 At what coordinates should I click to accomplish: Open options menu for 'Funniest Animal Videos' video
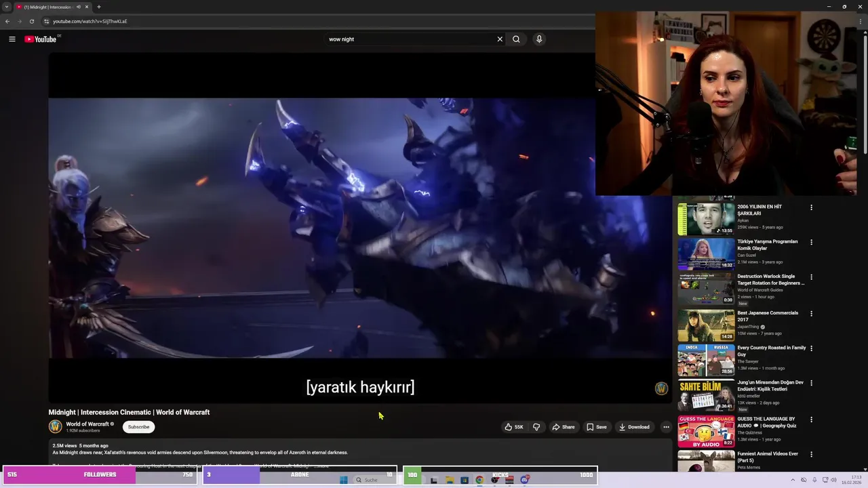click(x=811, y=454)
